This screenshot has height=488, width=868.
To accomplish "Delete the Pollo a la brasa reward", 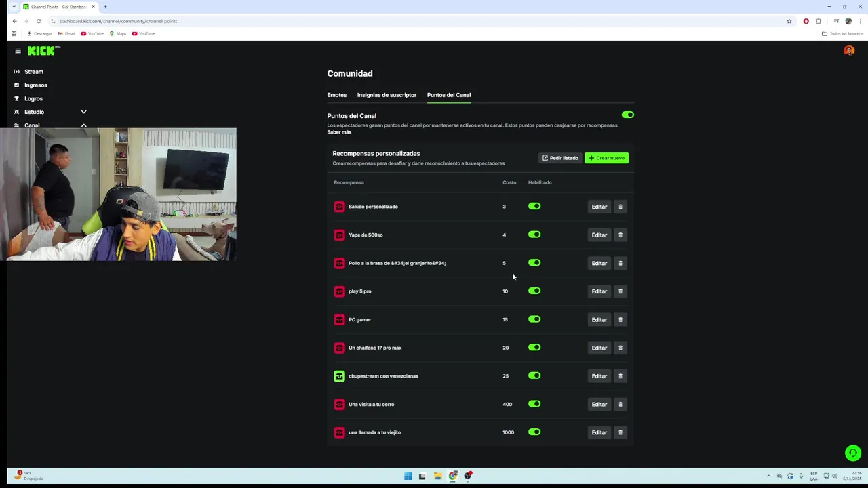I will [x=620, y=263].
